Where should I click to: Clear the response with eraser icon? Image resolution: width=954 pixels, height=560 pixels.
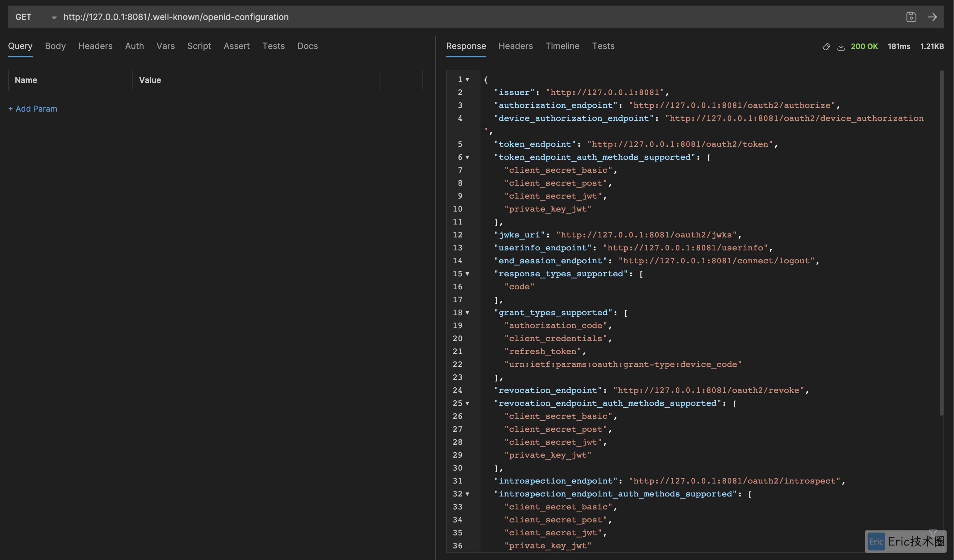827,47
